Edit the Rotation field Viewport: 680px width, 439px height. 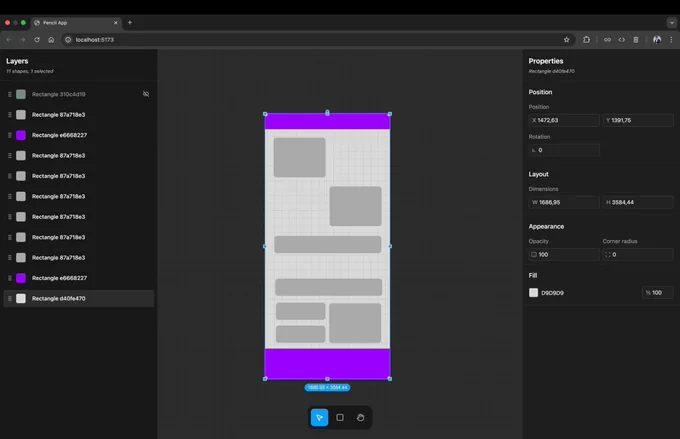(564, 150)
